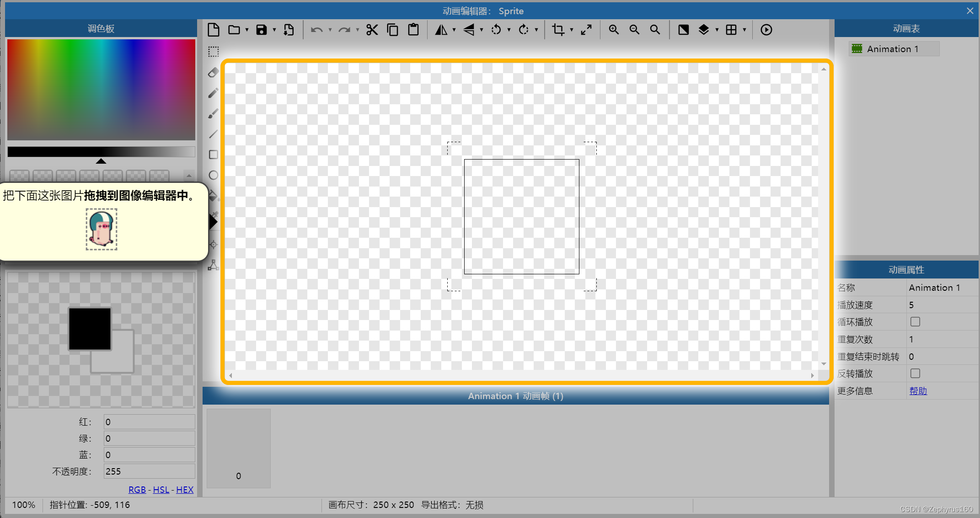Select the Eraser tool
The width and height of the screenshot is (980, 518).
(x=213, y=72)
